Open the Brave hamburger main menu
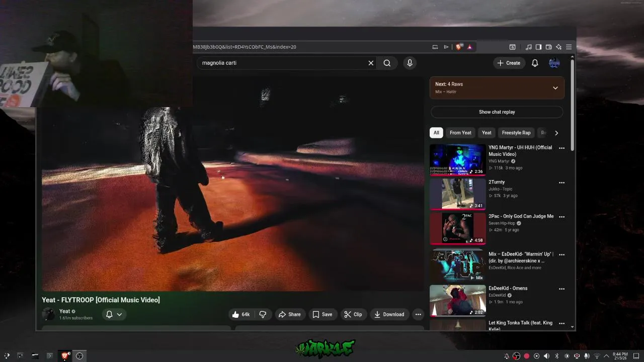This screenshot has height=362, width=644. pyautogui.click(x=569, y=47)
